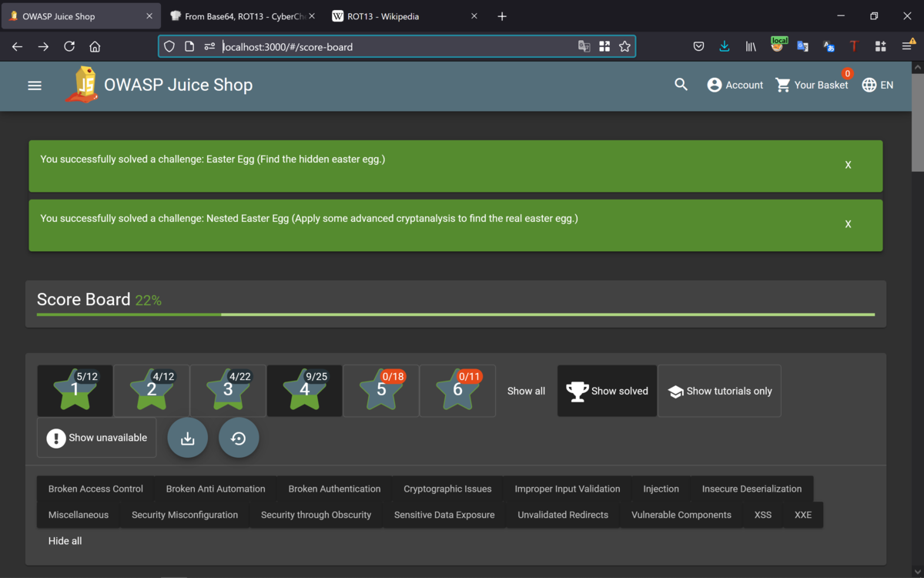The image size is (924, 578).
Task: Toggle XSS category filter
Action: click(763, 515)
